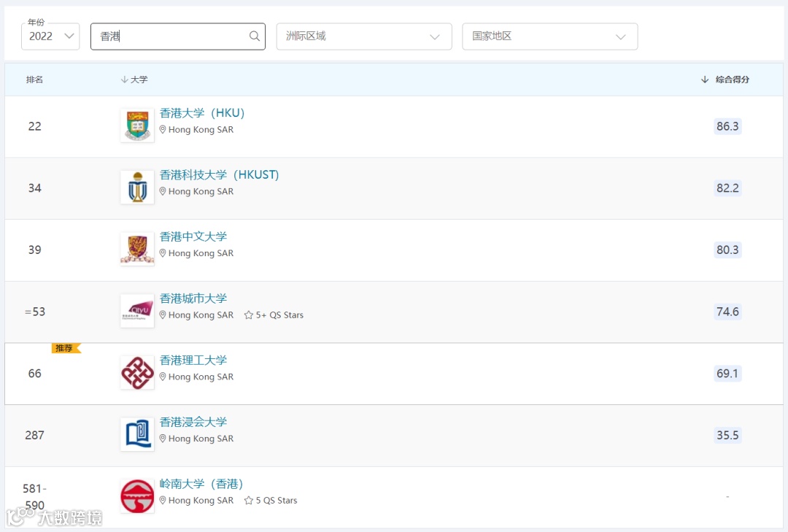Open the 香港科技大学 (HKUST) link

click(x=219, y=175)
